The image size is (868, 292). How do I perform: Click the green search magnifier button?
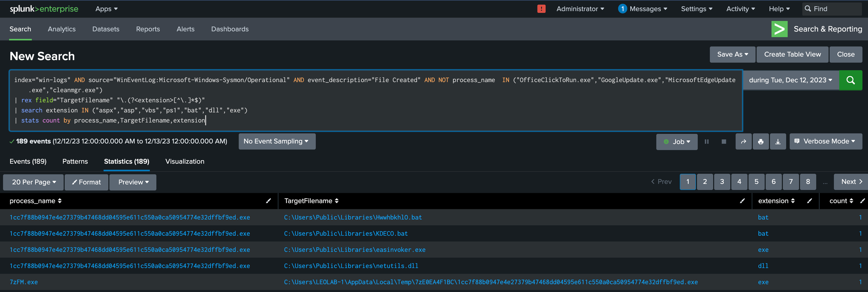[x=851, y=80]
